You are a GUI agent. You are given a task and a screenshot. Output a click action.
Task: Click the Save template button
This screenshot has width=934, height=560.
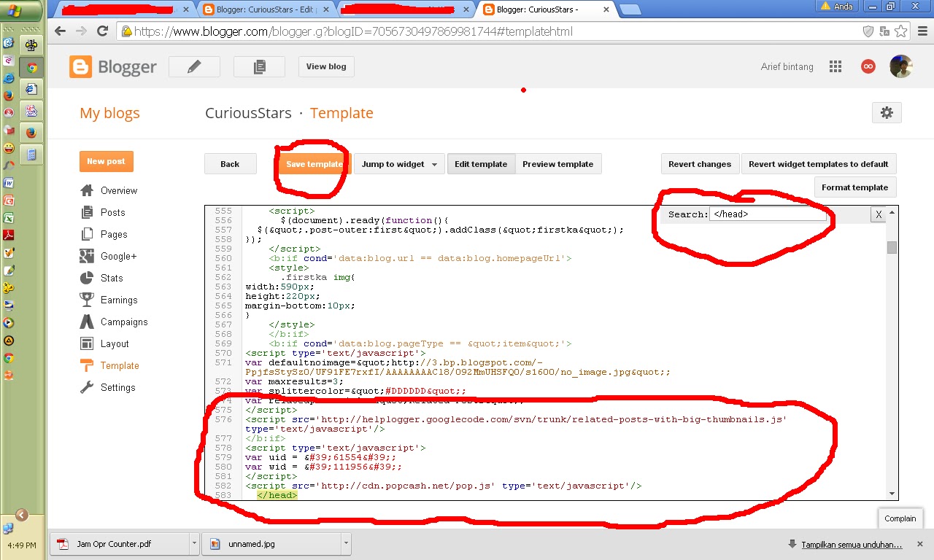[x=314, y=164]
